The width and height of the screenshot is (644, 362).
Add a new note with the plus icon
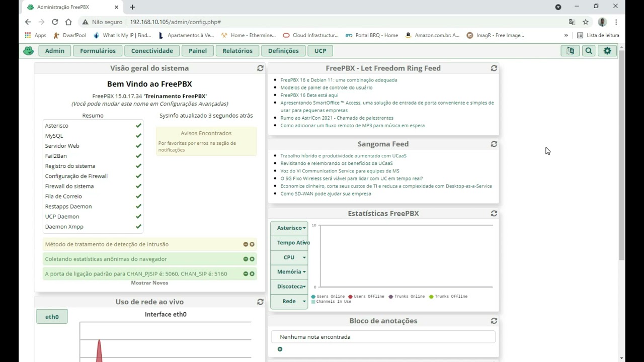pyautogui.click(x=280, y=349)
